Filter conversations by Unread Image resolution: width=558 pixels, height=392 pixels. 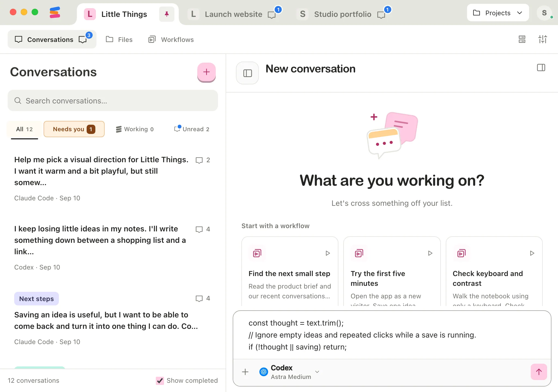[192, 129]
